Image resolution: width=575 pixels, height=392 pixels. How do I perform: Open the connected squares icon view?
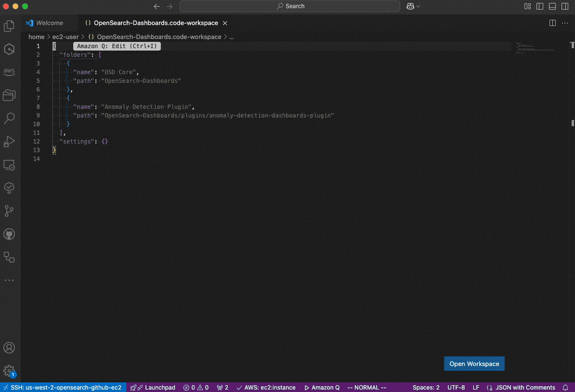coord(9,257)
